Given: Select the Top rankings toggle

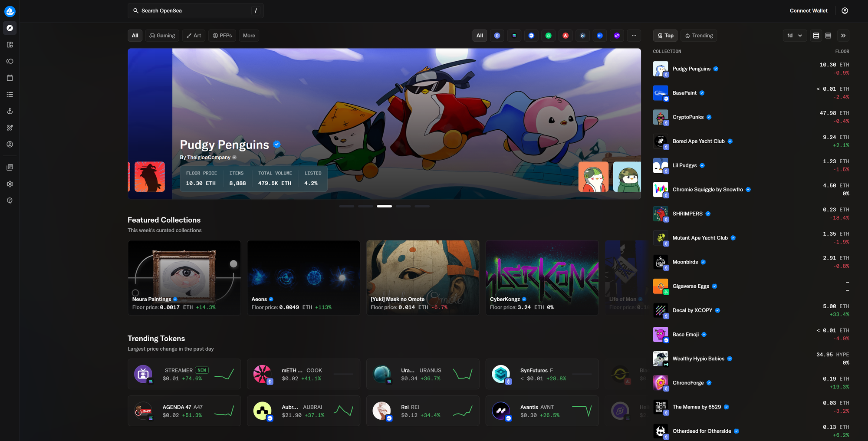Looking at the screenshot, I should coord(665,36).
